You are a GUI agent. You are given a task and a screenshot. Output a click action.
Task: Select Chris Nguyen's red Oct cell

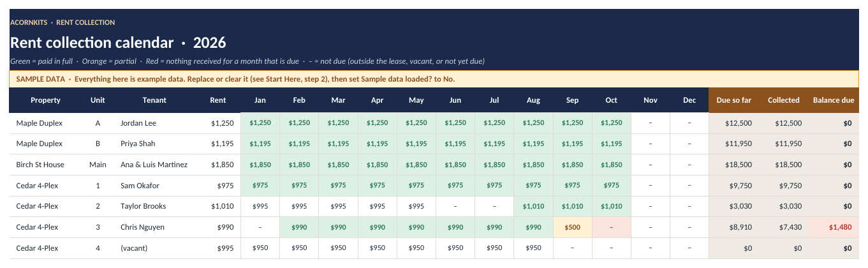[612, 227]
